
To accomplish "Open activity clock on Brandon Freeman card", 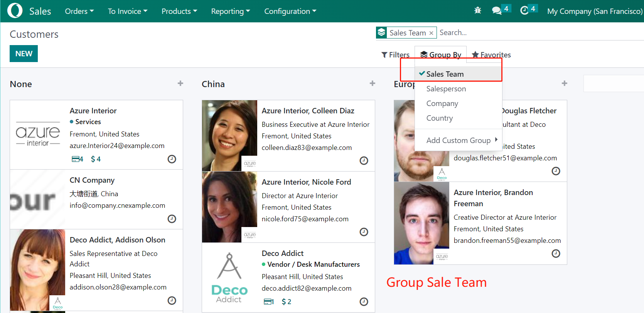I will click(x=556, y=253).
